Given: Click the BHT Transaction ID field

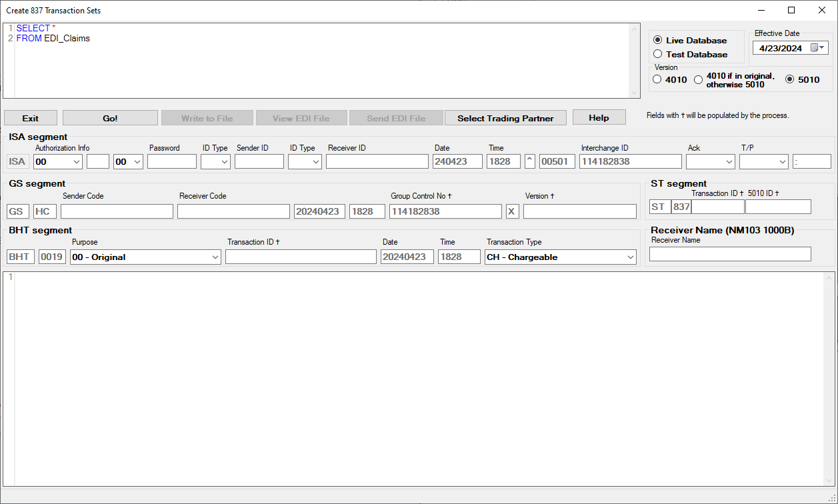Looking at the screenshot, I should [301, 257].
